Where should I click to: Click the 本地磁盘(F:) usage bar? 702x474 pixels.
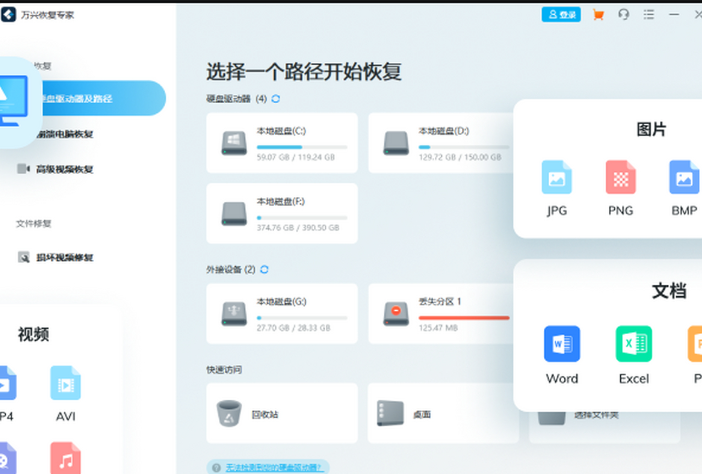302,218
